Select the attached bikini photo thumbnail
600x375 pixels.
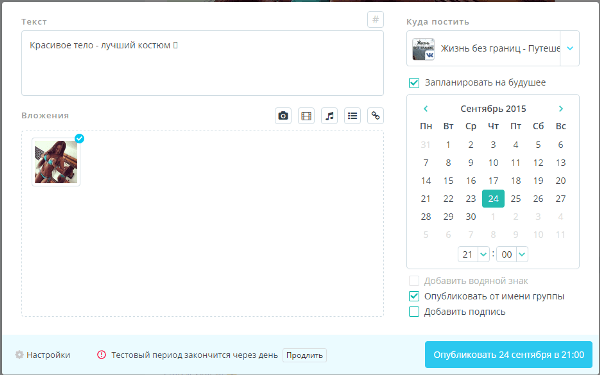(56, 162)
